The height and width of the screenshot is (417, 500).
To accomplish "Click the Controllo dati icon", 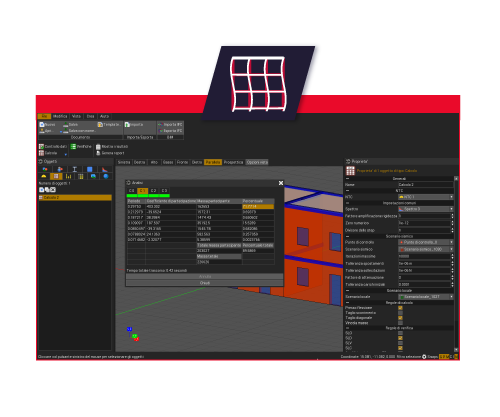I will (x=41, y=146).
